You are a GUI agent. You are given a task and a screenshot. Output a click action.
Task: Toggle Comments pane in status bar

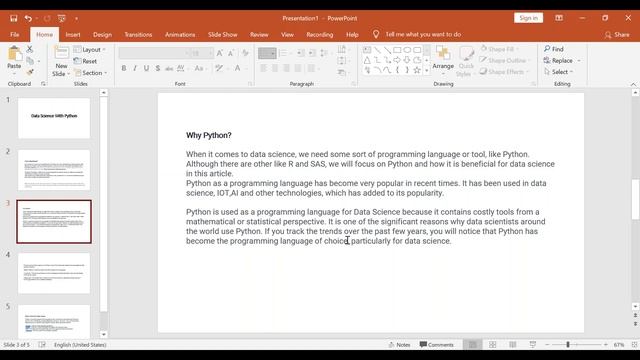(x=436, y=345)
